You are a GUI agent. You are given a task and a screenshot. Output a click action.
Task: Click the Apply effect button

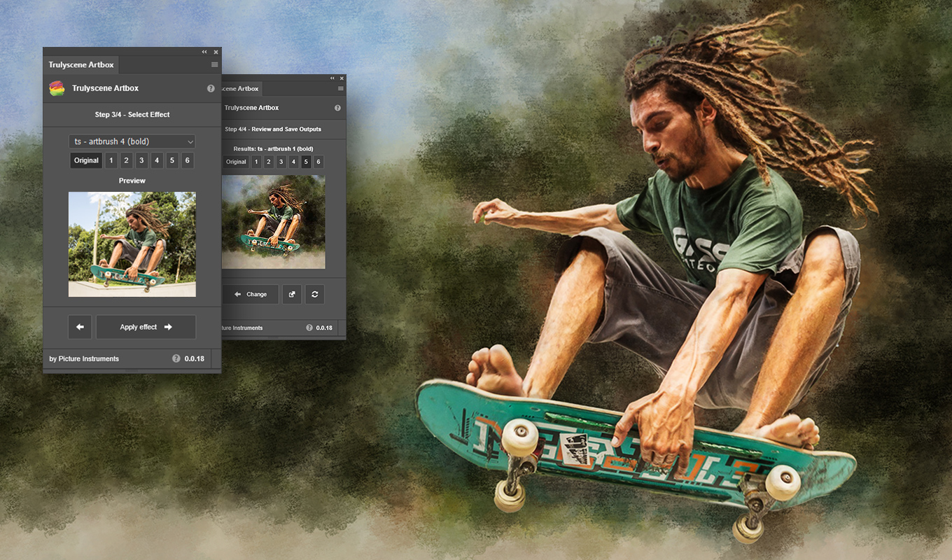tap(146, 327)
